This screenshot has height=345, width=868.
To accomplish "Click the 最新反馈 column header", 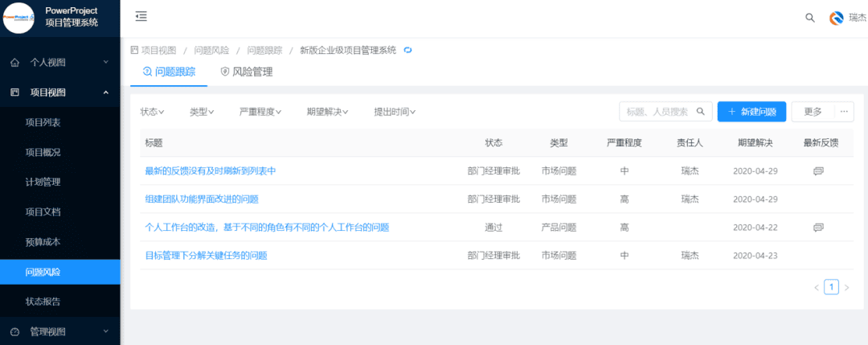I will (821, 143).
